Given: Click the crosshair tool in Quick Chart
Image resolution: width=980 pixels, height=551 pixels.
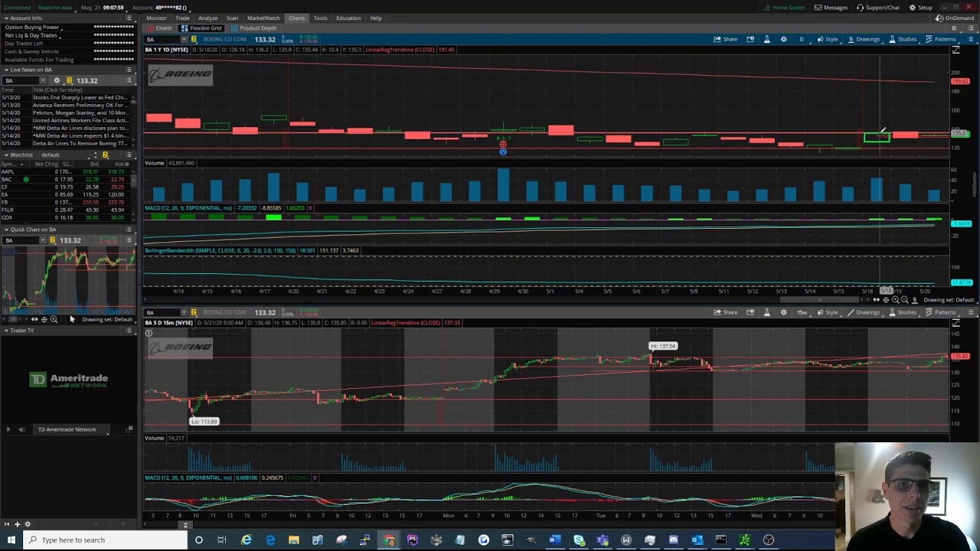Looking at the screenshot, I should (44, 319).
